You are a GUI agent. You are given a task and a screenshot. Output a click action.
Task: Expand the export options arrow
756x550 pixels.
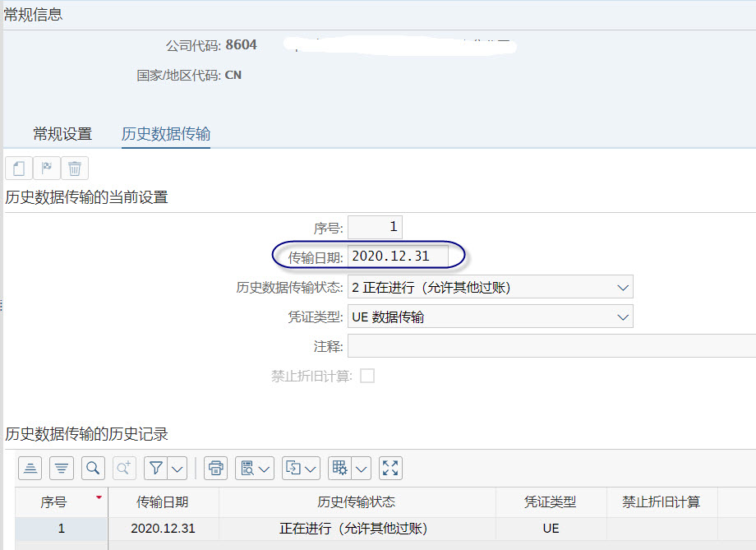pyautogui.click(x=311, y=469)
